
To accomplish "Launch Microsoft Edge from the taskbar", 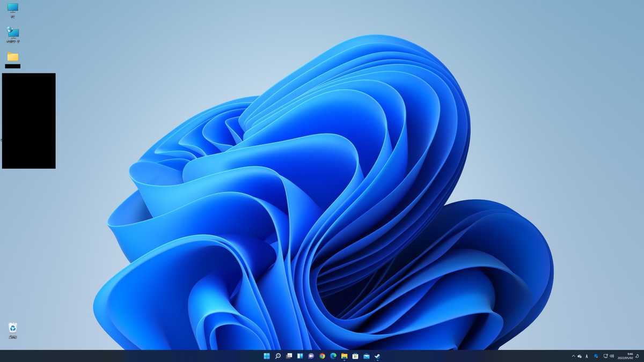I will tap(333, 356).
